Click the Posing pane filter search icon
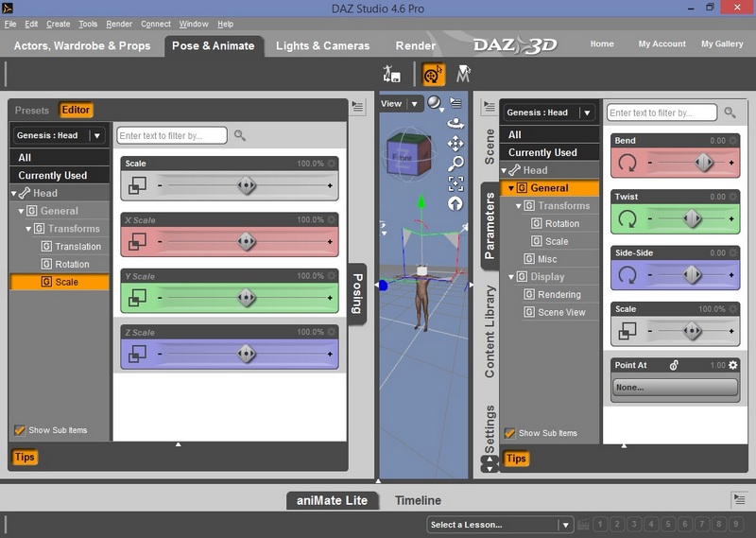Viewport: 756px width, 538px height. pos(240,135)
